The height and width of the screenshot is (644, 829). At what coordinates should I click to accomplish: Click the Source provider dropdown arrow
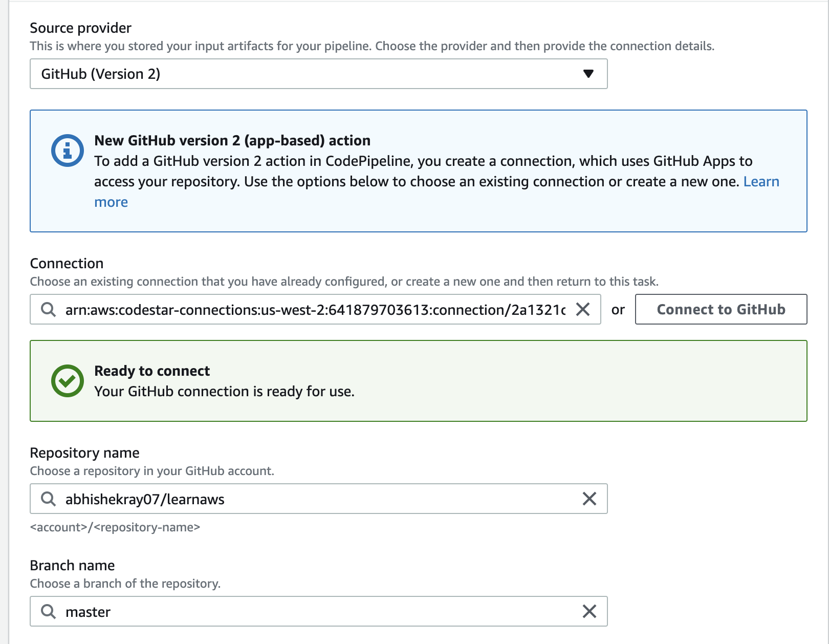click(x=588, y=74)
